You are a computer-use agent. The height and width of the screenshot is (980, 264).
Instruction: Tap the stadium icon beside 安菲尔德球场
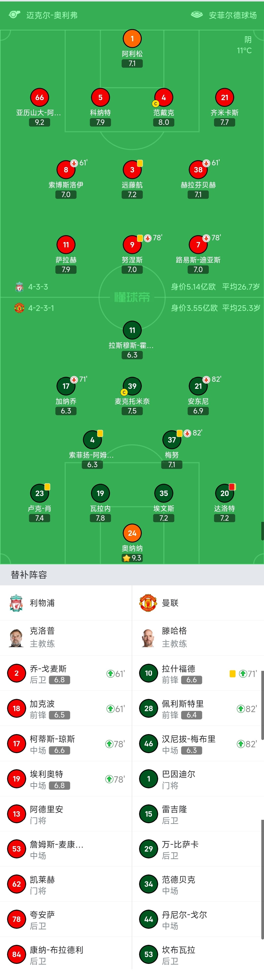click(197, 14)
